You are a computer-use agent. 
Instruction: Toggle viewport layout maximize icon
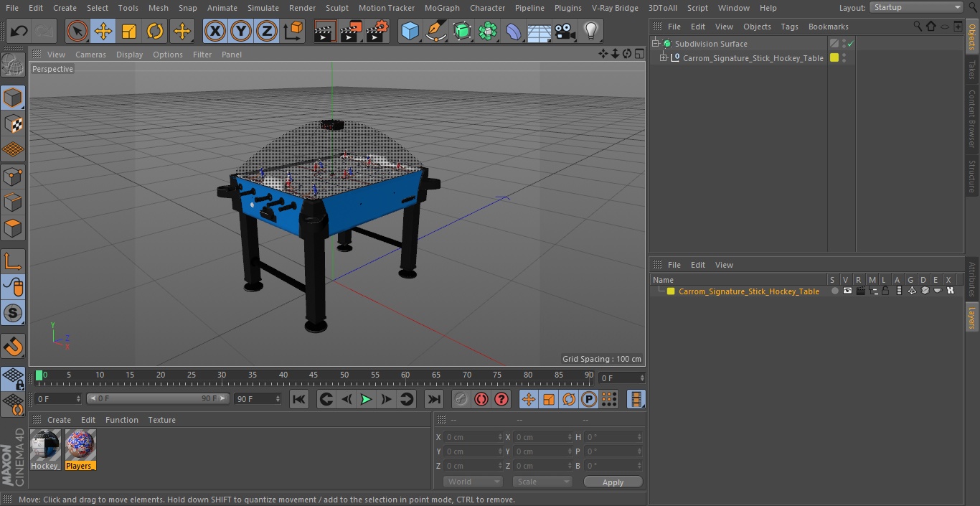[x=639, y=54]
